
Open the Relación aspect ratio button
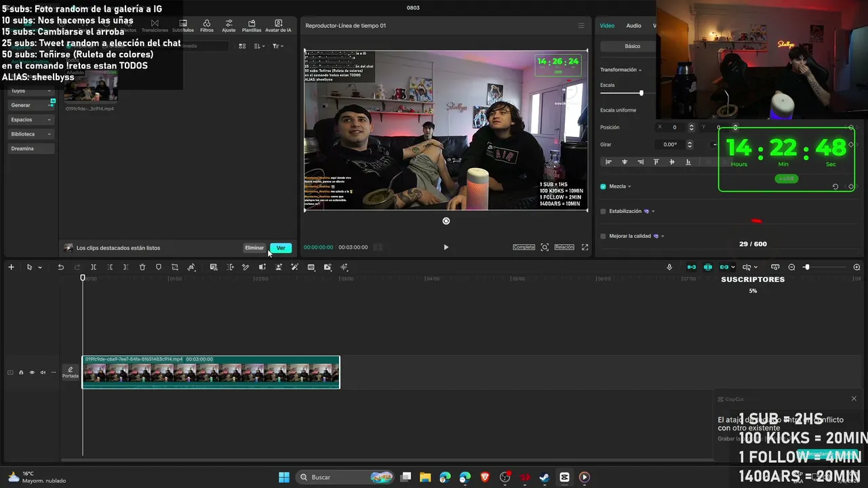[564, 247]
